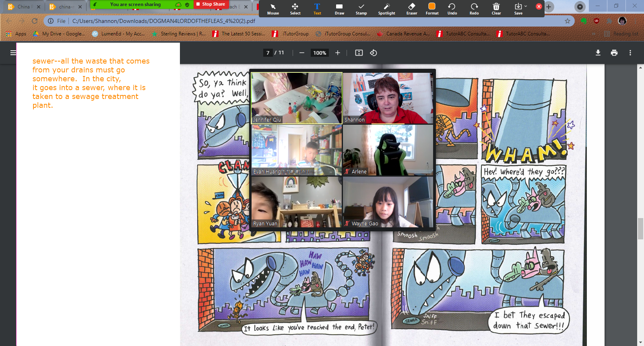
Task: Undo the last annotation
Action: (x=452, y=9)
